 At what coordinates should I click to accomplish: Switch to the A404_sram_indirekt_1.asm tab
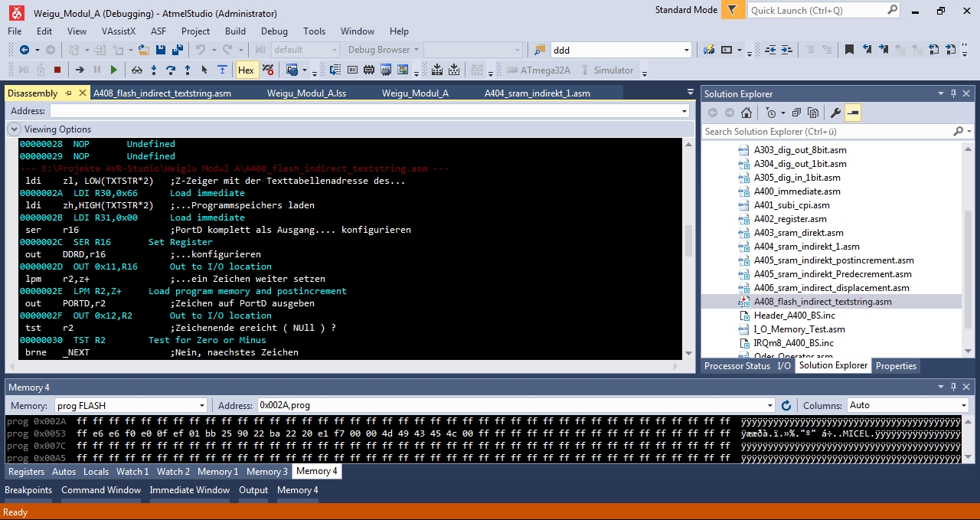pyautogui.click(x=537, y=93)
